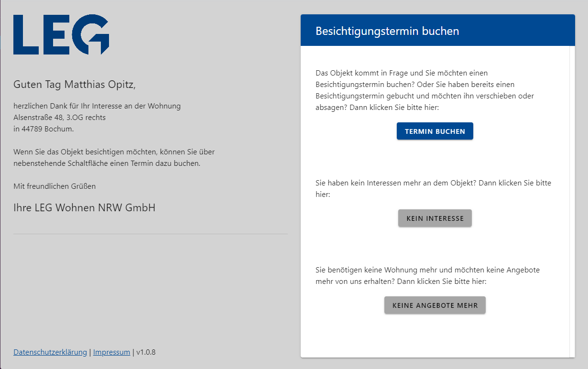Image resolution: width=588 pixels, height=369 pixels.
Task: Click the line 'herzlichen Dank für Ihr Interesse'
Action: point(97,106)
